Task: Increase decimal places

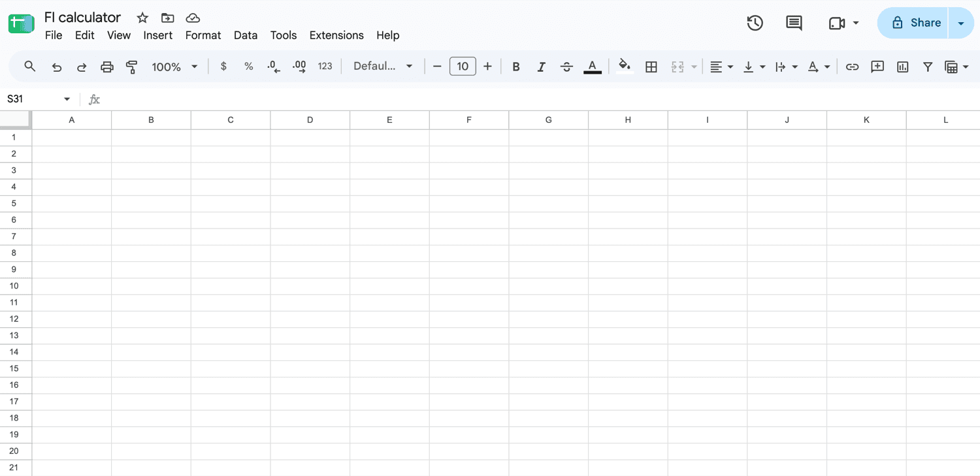Action: coord(299,66)
